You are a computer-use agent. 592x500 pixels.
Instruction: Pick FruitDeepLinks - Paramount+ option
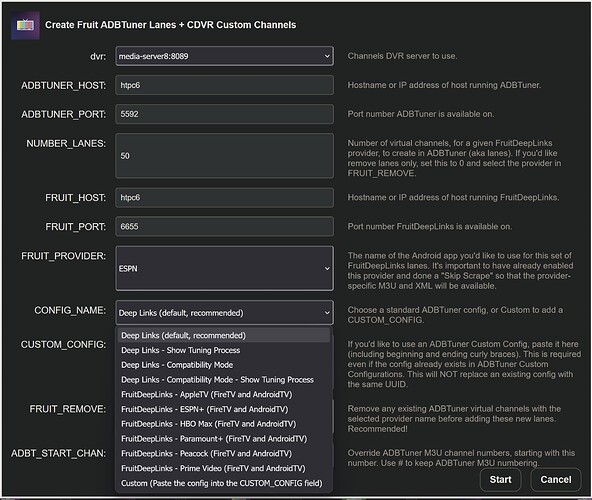pos(224,438)
